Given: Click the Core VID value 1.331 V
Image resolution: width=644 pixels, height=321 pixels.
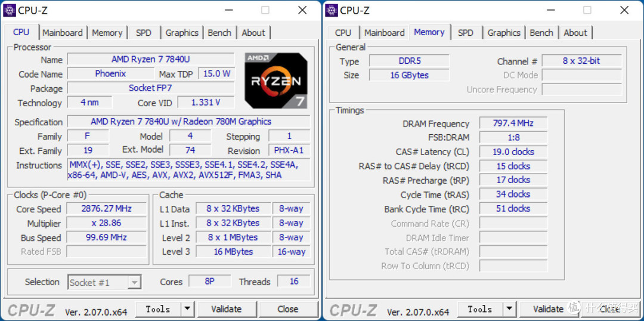Looking at the screenshot, I should (206, 103).
